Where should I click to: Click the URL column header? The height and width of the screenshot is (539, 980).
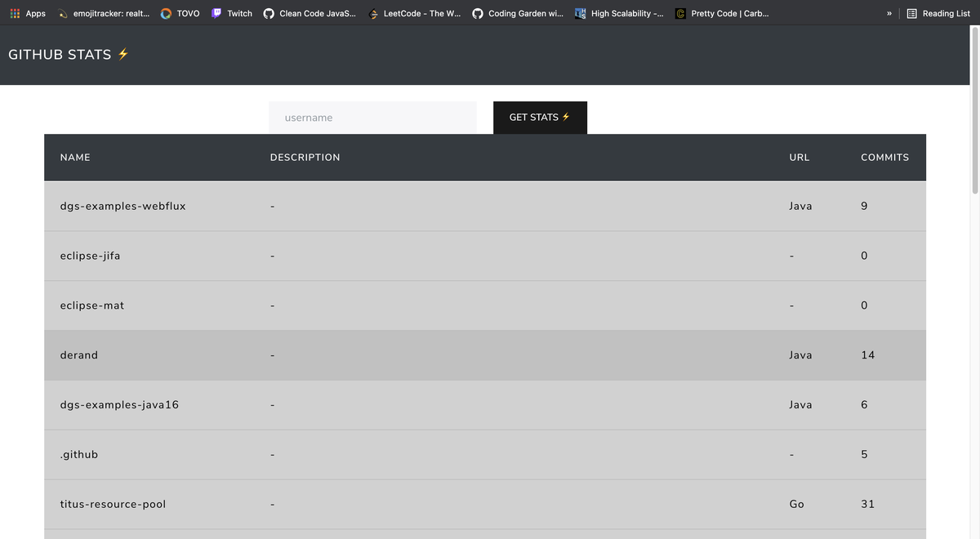(800, 158)
